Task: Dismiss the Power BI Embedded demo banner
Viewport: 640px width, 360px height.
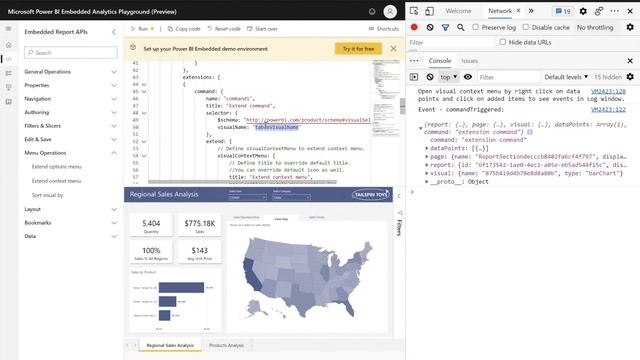Action: 393,49
